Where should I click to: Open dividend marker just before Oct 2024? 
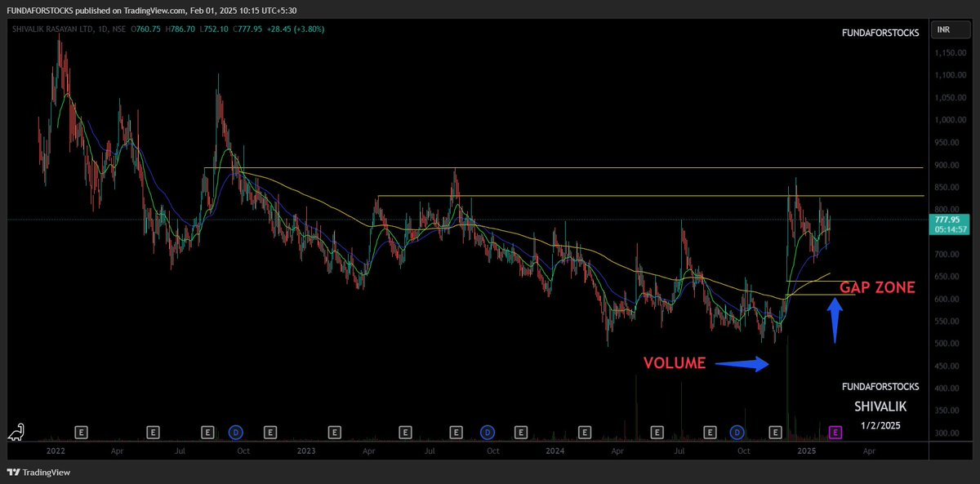[x=737, y=431]
